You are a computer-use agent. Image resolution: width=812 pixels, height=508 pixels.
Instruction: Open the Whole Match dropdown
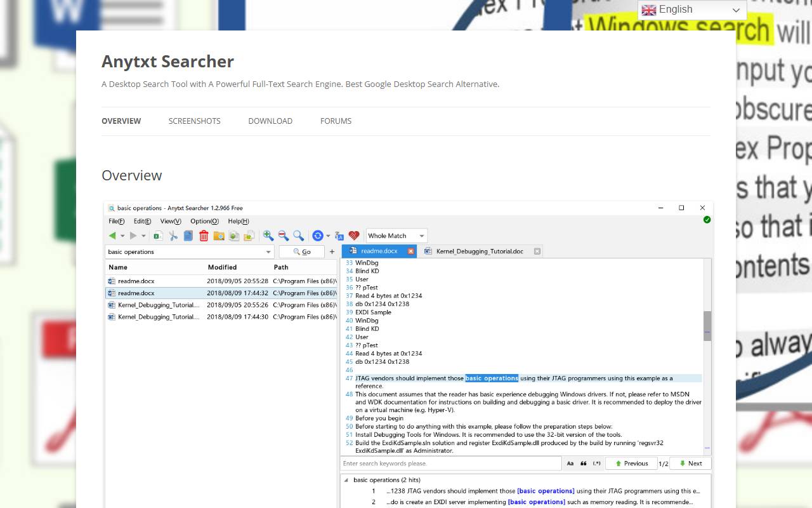pos(396,236)
